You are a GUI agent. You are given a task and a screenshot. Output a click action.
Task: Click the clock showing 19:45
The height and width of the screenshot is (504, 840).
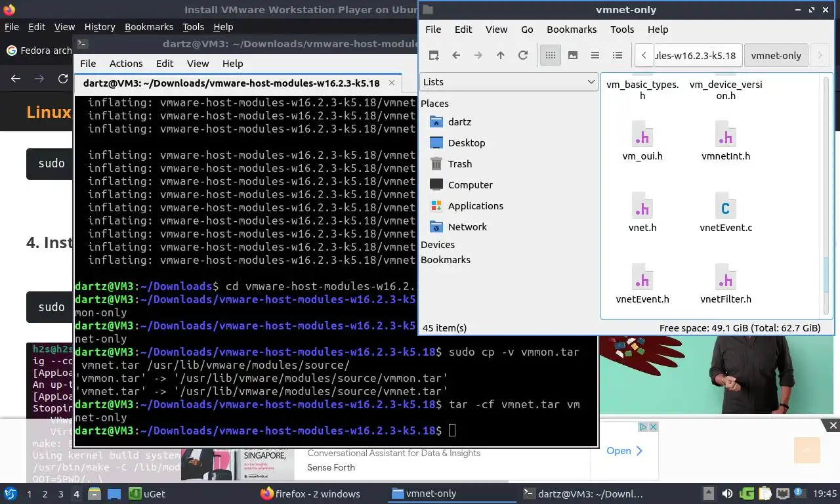pyautogui.click(x=825, y=494)
